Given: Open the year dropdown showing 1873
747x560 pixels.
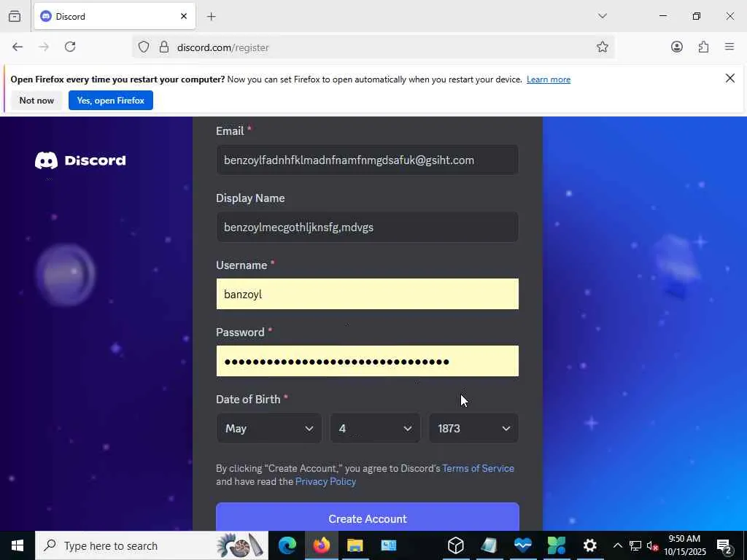Looking at the screenshot, I should (x=473, y=428).
